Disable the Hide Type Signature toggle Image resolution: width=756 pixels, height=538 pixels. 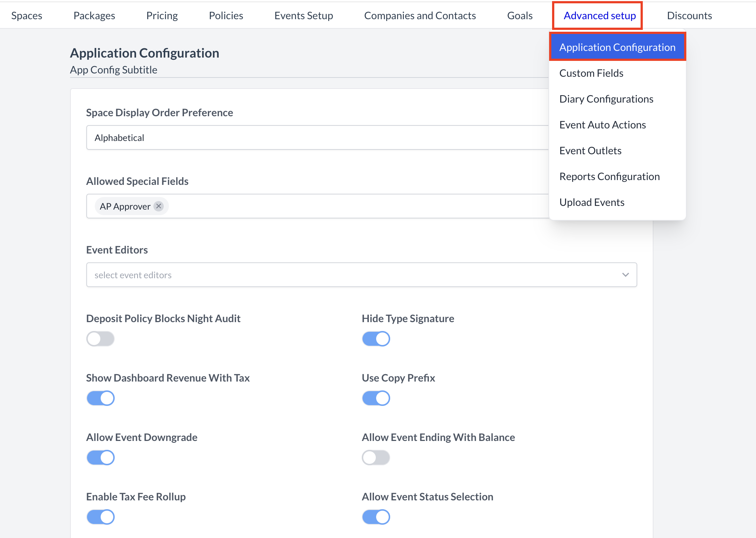(376, 338)
